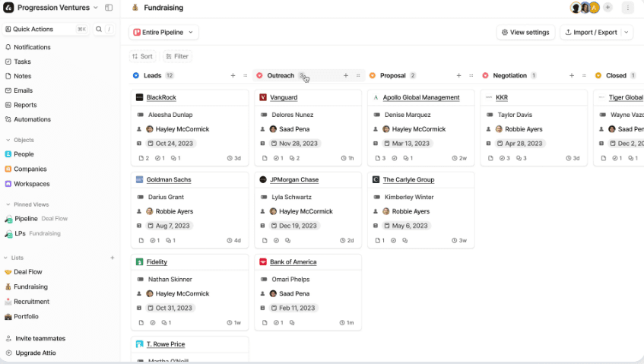Viewport: 644px width, 364px height.
Task: Go to Deal Flow list
Action: (27, 272)
